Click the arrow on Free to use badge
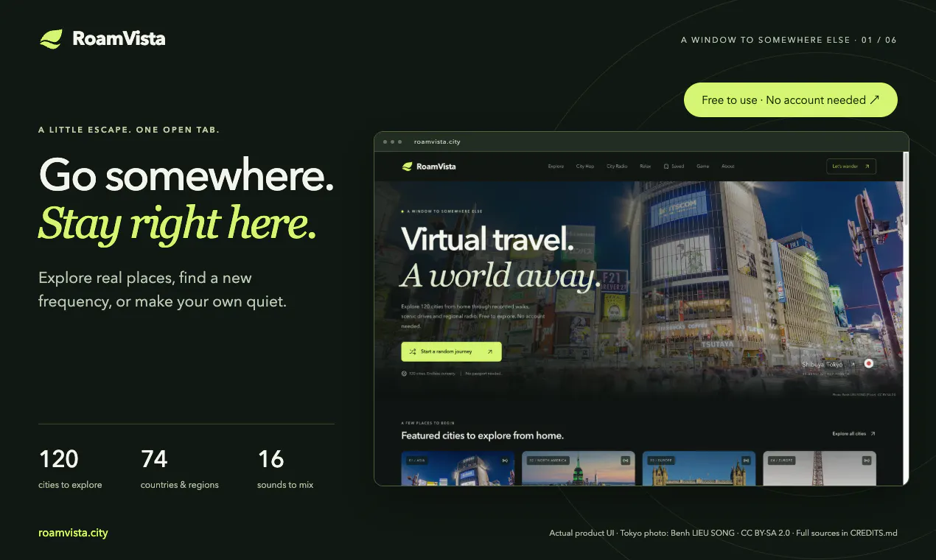936x560 pixels. (x=875, y=99)
